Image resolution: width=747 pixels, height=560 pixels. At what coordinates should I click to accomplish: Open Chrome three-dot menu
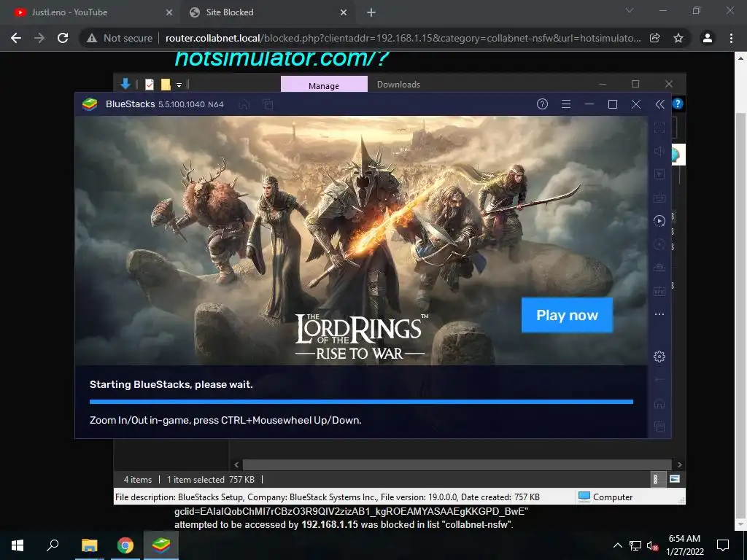(x=731, y=38)
